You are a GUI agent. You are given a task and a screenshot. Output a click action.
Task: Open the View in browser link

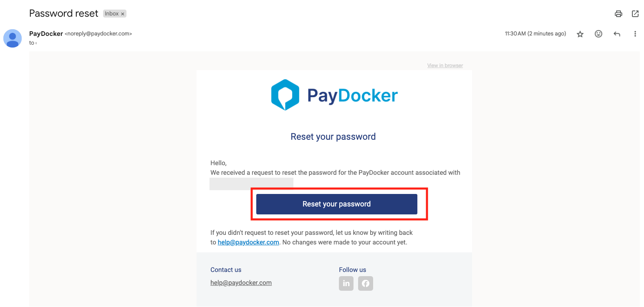click(x=445, y=65)
